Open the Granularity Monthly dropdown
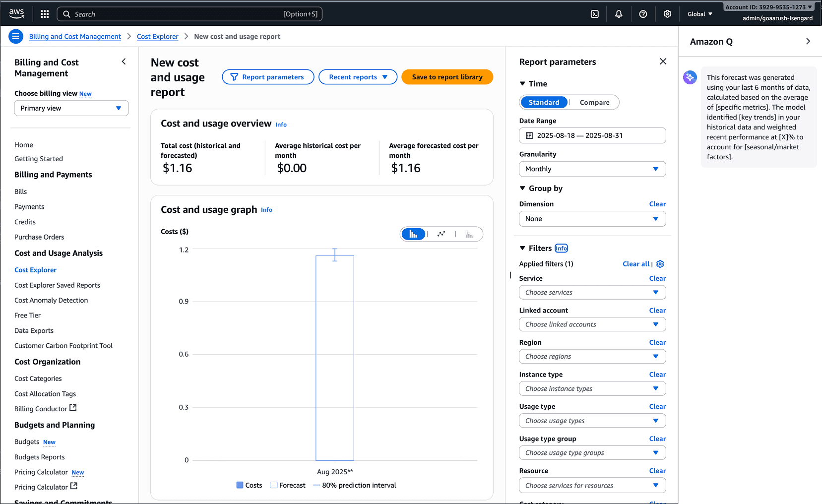This screenshot has width=822, height=504. [592, 169]
